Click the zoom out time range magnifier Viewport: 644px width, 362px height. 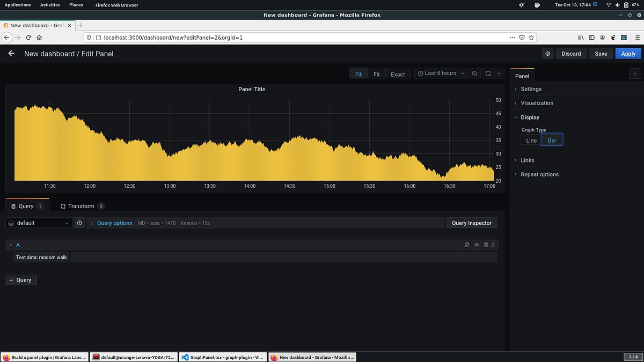474,73
